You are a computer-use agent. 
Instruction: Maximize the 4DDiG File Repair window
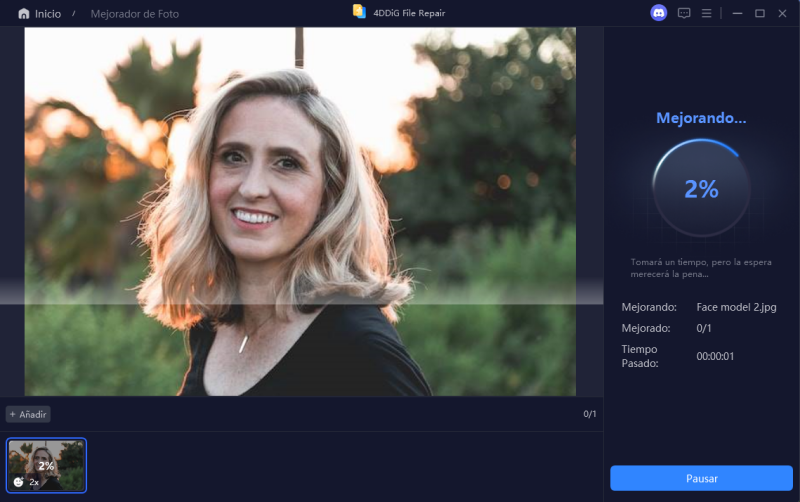pyautogui.click(x=760, y=13)
